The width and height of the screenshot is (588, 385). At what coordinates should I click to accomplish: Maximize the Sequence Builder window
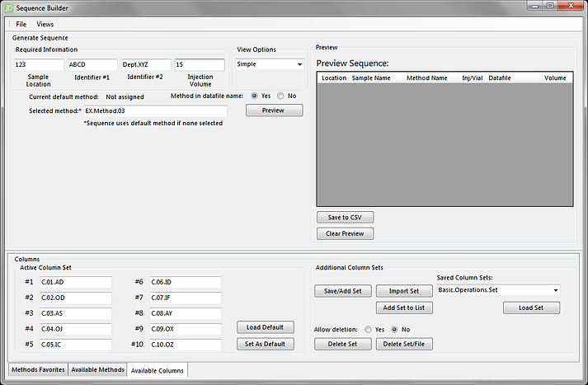(x=550, y=6)
